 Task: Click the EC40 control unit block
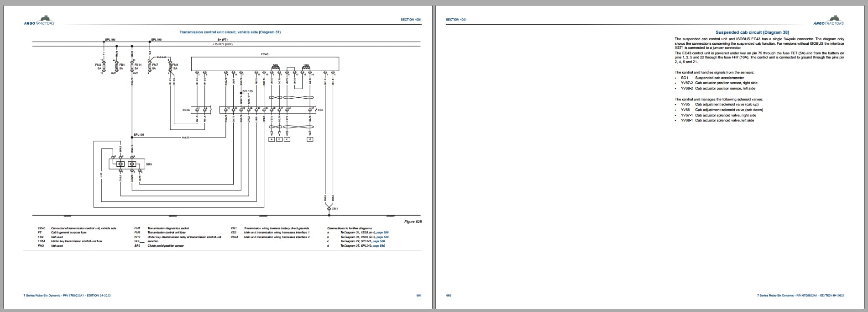(x=265, y=64)
